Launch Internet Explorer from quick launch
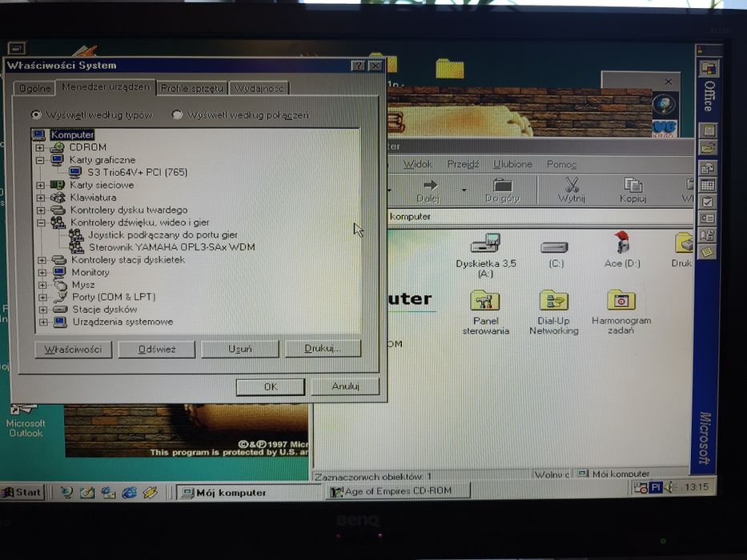 [x=129, y=492]
